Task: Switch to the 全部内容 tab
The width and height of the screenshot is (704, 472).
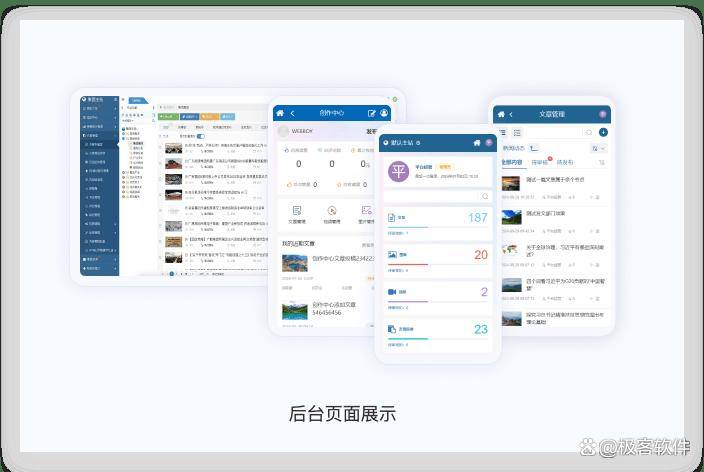Action: coord(511,162)
